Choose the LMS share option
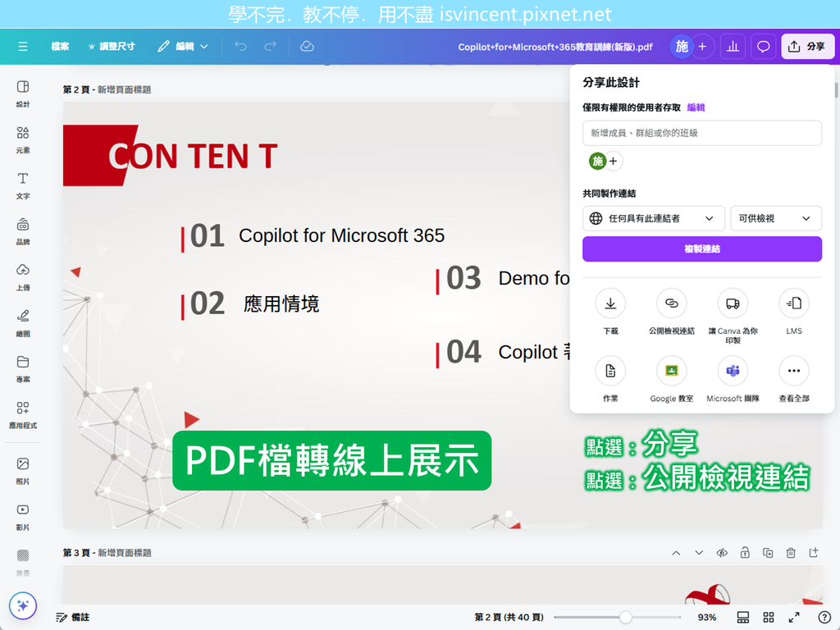The width and height of the screenshot is (840, 630). (x=793, y=312)
